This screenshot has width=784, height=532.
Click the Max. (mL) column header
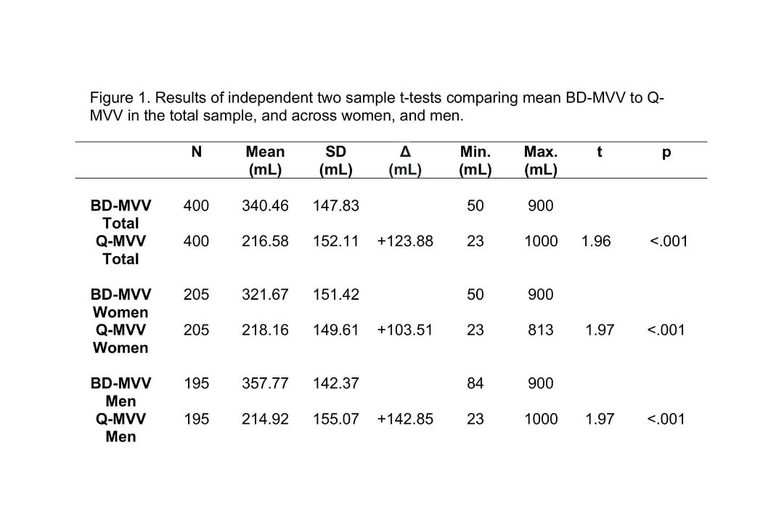tap(541, 160)
